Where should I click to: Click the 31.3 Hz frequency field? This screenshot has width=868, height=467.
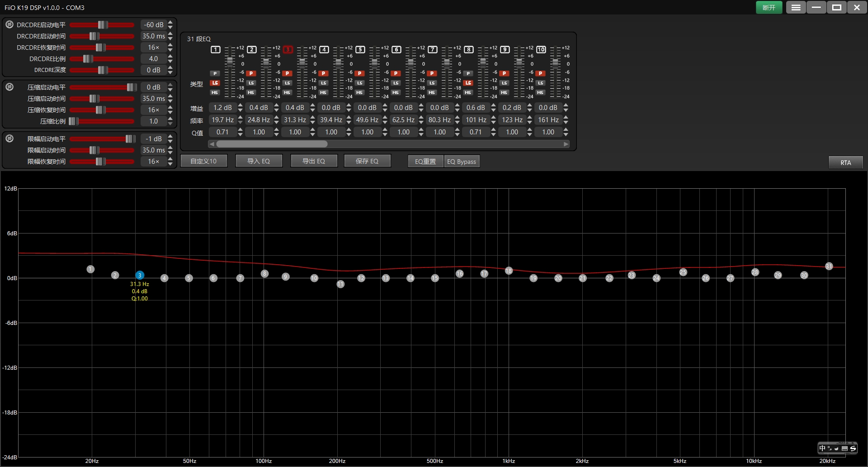click(295, 120)
